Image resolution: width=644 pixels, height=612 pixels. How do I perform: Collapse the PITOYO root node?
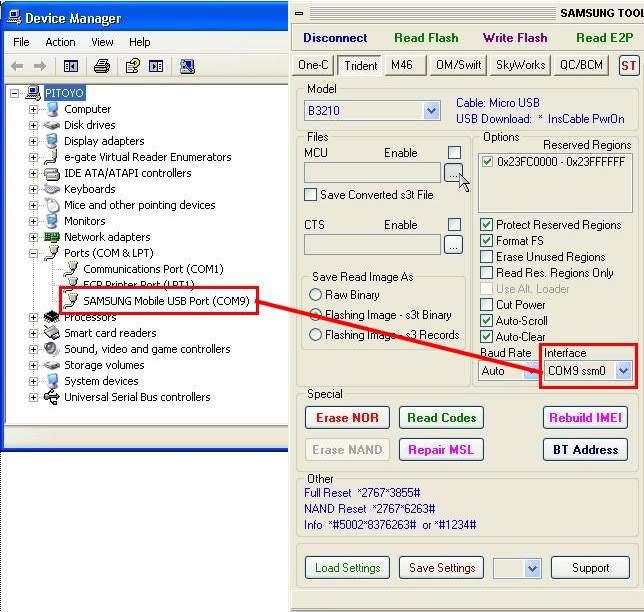pos(14,93)
